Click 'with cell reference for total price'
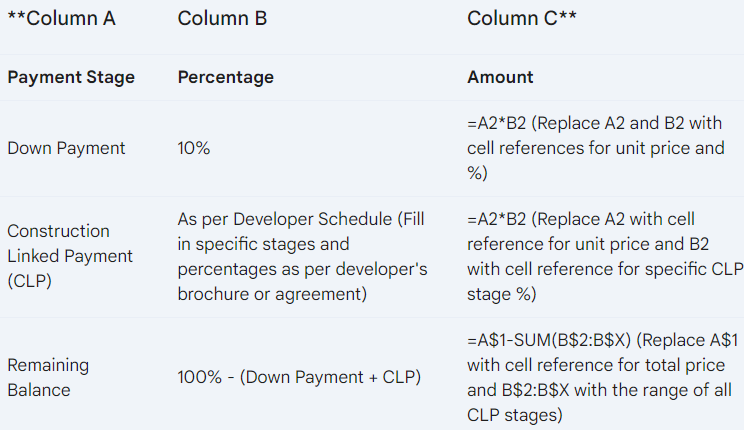Image resolution: width=744 pixels, height=430 pixels. (x=595, y=365)
